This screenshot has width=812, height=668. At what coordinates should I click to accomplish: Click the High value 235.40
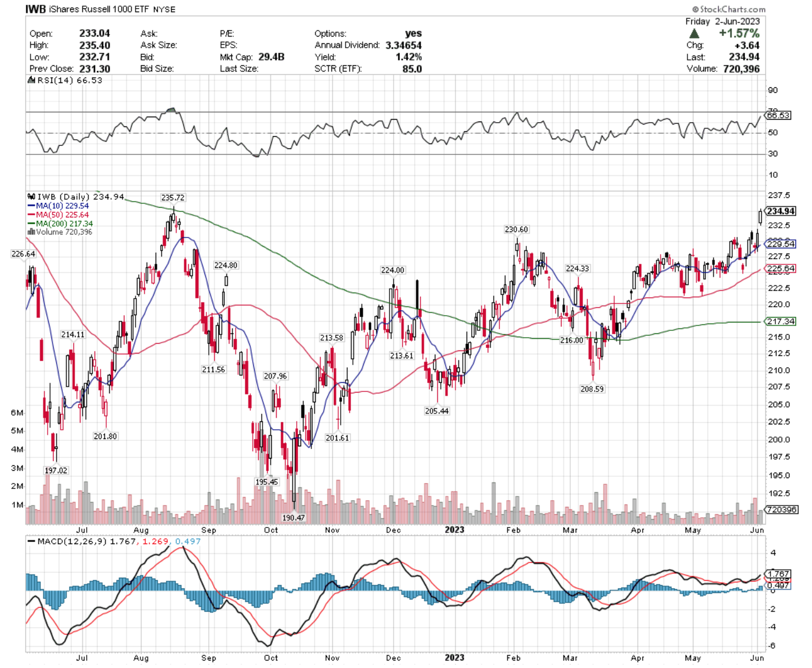click(x=95, y=45)
